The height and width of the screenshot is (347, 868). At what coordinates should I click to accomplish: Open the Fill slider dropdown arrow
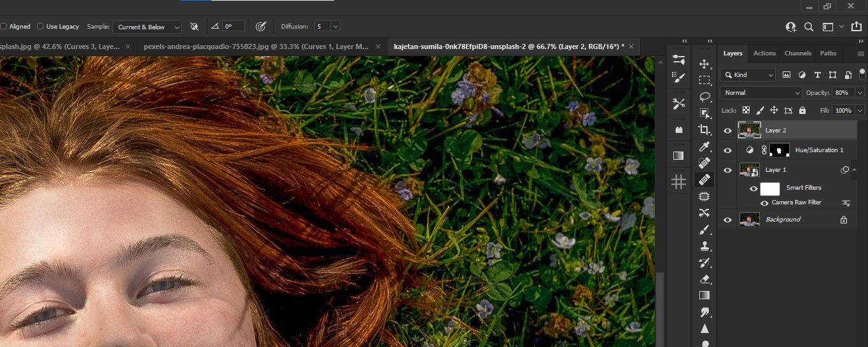860,110
